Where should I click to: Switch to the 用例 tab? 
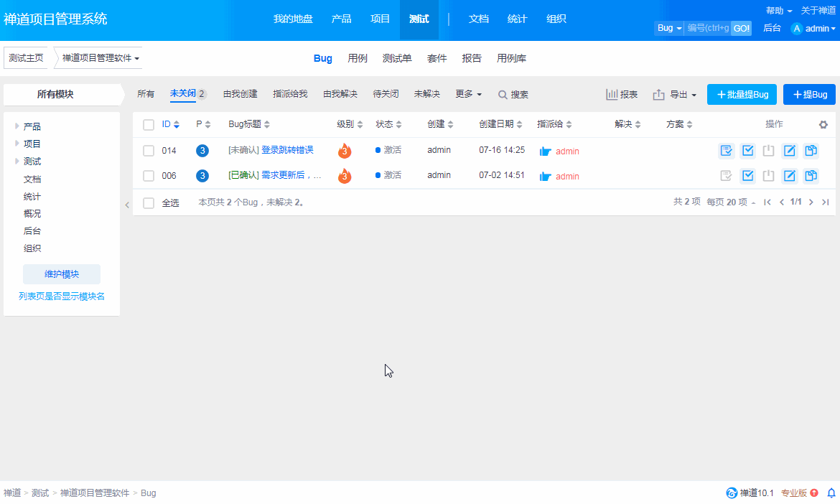point(358,59)
